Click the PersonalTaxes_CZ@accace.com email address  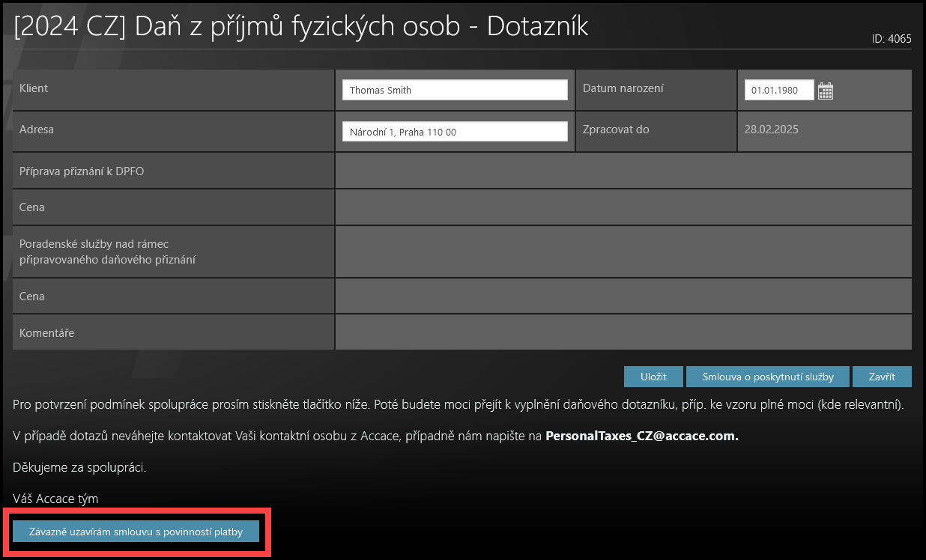tap(641, 436)
